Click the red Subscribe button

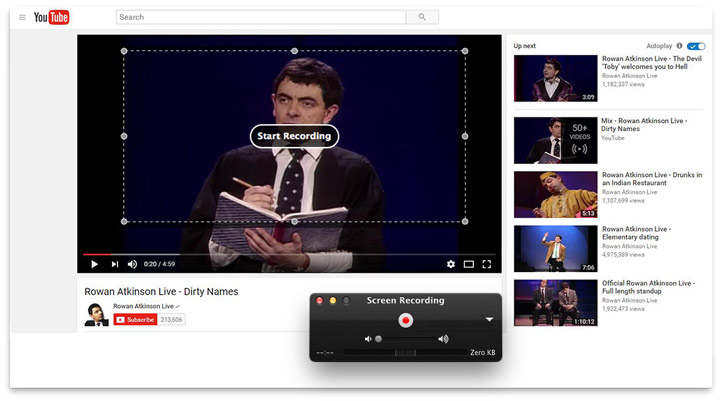(x=135, y=319)
